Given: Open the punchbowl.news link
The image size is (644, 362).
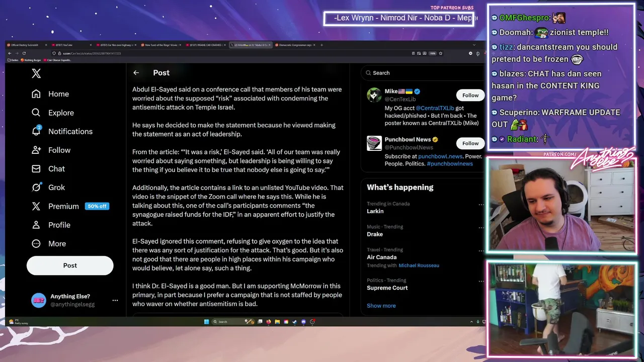Looking at the screenshot, I should coord(440,156).
